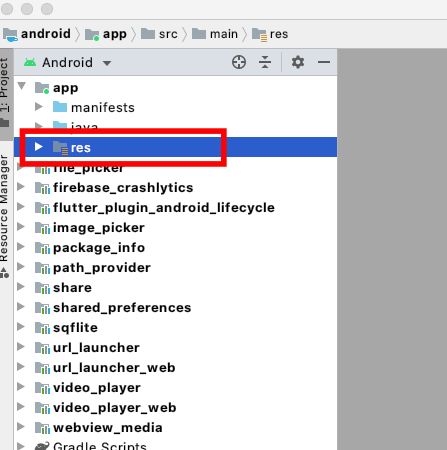Expand the firebase_crashlytics module
The width and height of the screenshot is (447, 450).
click(21, 187)
